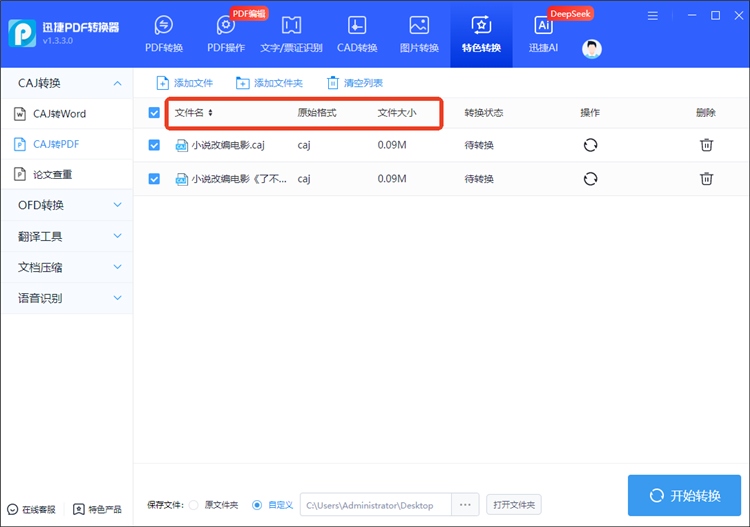
Task: Click 打开文件夹 button
Action: pyautogui.click(x=514, y=505)
